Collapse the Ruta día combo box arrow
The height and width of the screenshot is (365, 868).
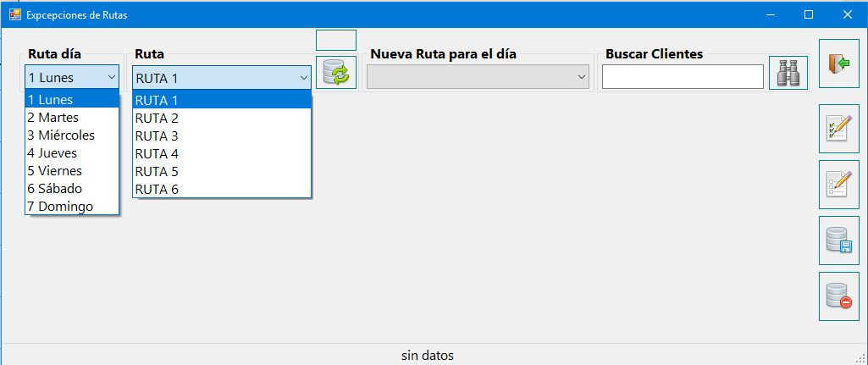click(x=112, y=77)
